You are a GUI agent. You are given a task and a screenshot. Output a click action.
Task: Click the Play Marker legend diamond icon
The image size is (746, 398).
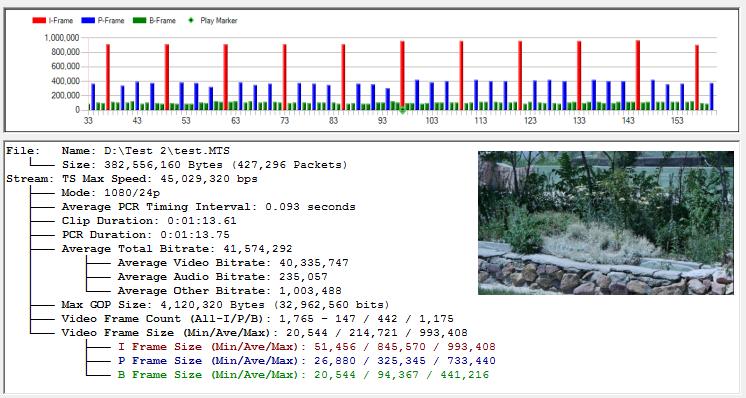191,20
